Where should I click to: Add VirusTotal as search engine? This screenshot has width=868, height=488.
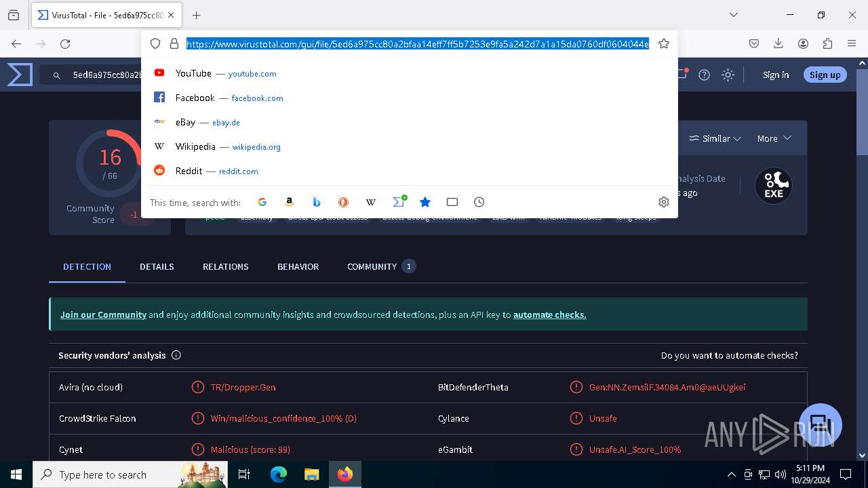coord(399,201)
